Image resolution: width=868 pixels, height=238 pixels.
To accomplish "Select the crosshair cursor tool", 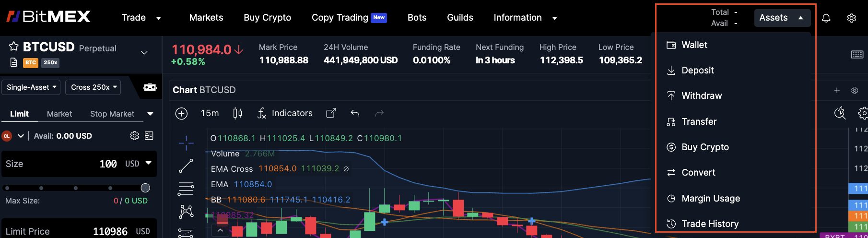I will point(186,143).
